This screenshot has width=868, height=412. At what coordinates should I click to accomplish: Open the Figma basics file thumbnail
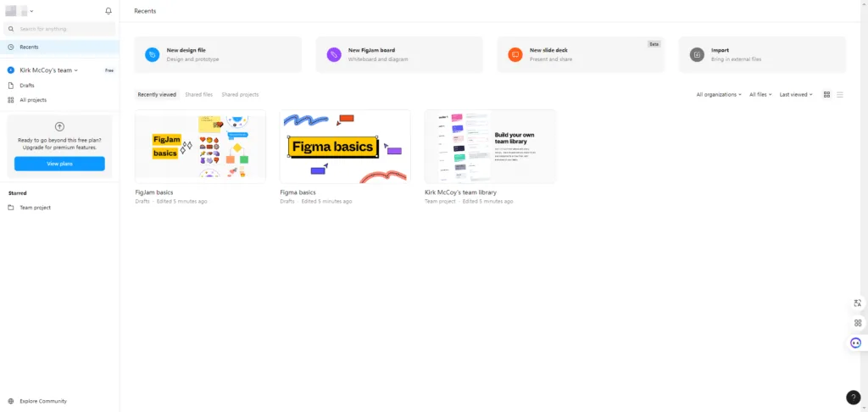coord(345,146)
